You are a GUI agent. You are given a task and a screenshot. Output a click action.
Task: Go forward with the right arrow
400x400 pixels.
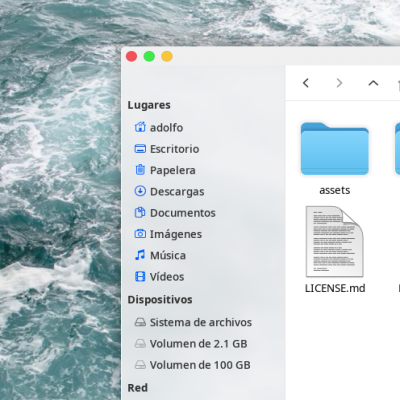(339, 83)
